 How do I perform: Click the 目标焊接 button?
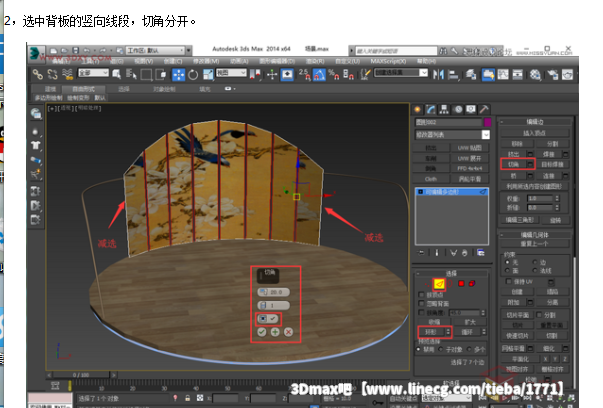click(x=552, y=165)
